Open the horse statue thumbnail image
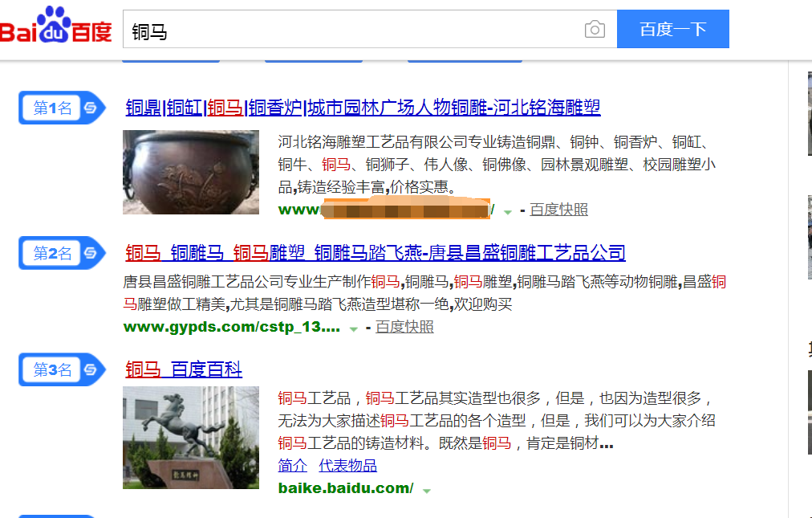Image resolution: width=812 pixels, height=518 pixels. tap(191, 438)
